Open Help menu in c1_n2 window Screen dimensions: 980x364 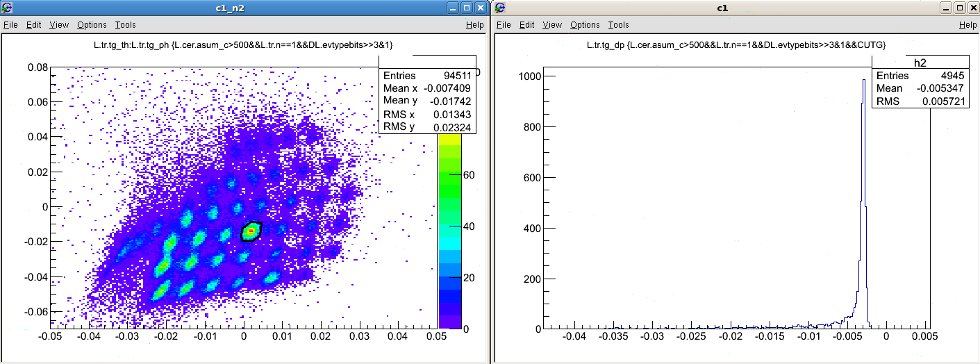(x=475, y=24)
